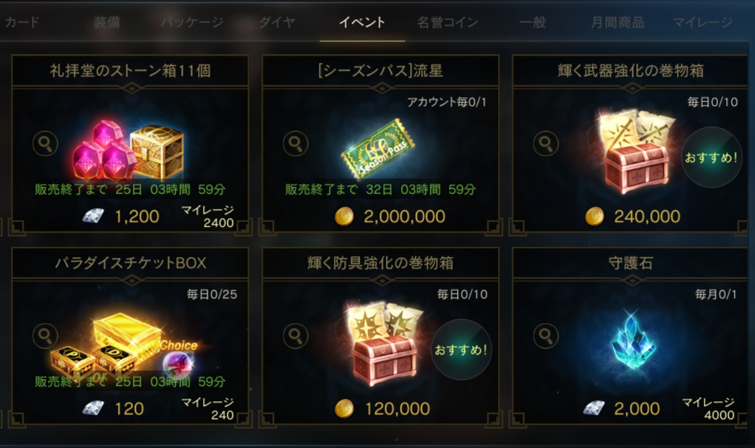Go to the ダイヤ tab
This screenshot has width=755, height=448.
277,22
